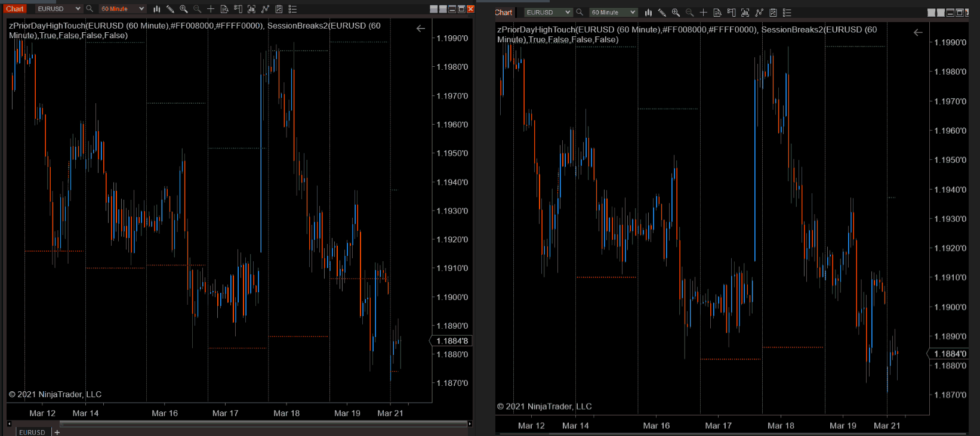
Task: Open trade performance icon in right chart
Action: coord(773,13)
